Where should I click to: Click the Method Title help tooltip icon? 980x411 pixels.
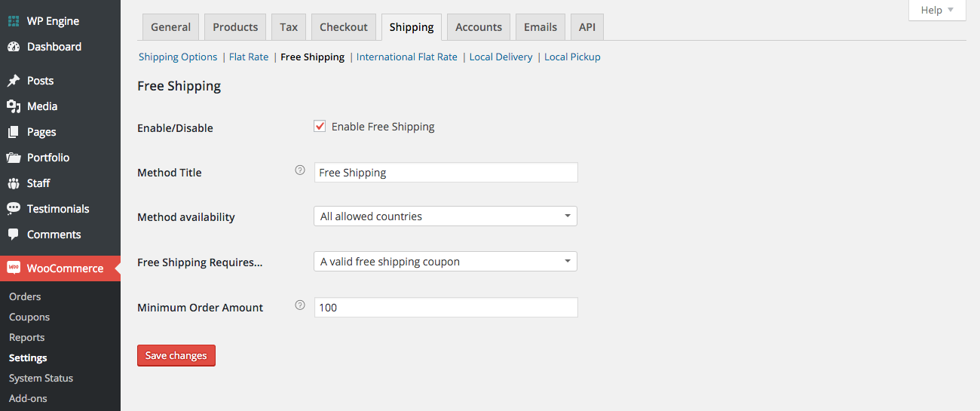tap(300, 170)
